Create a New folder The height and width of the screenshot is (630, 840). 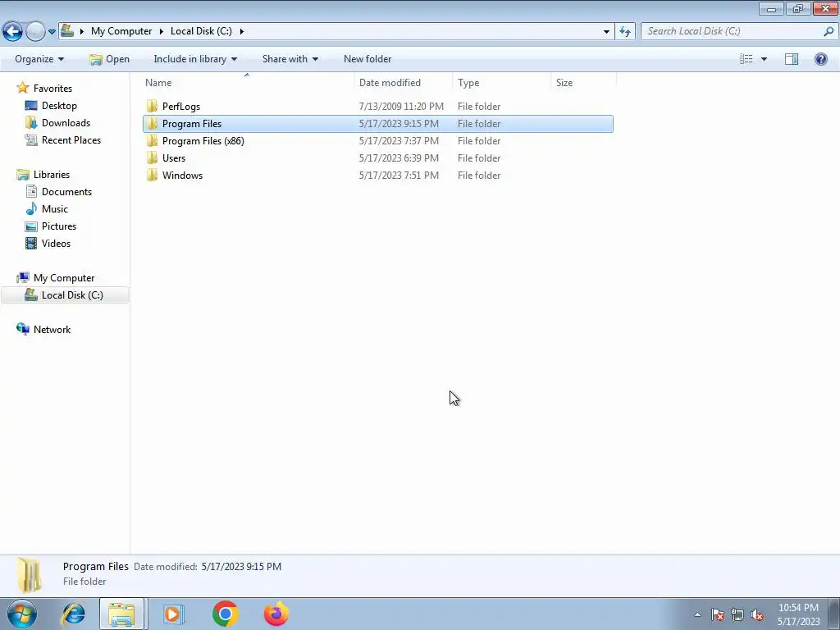click(367, 59)
